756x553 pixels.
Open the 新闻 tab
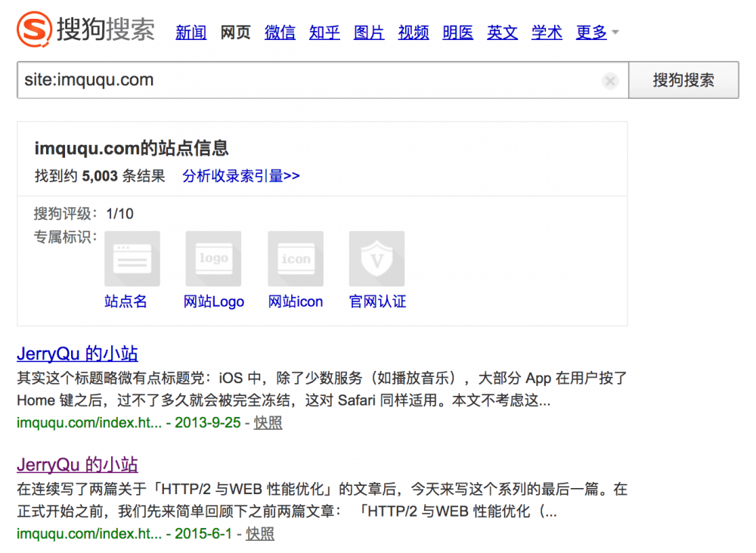pos(191,32)
